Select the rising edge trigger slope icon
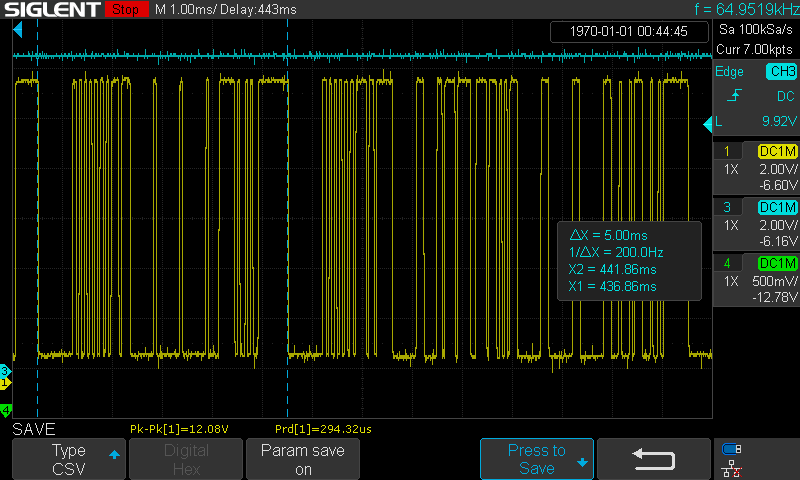This screenshot has height=480, width=800. [x=735, y=96]
